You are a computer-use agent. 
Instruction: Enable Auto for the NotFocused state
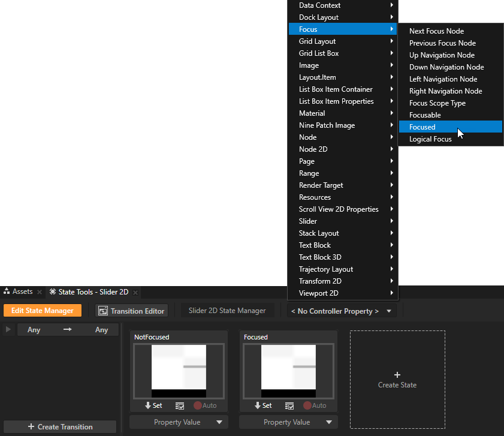point(197,405)
